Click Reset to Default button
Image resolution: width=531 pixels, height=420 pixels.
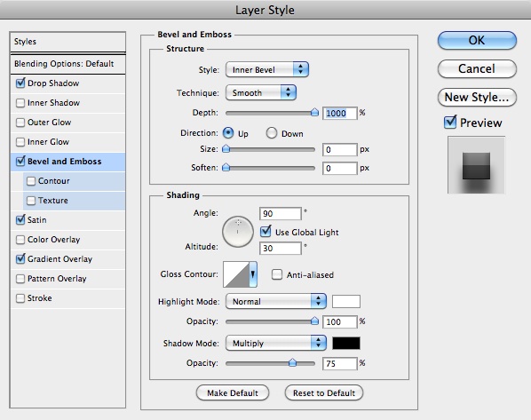[x=324, y=392]
